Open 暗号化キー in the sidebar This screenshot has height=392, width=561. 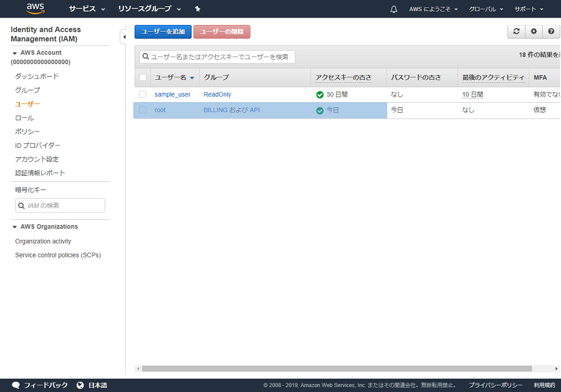(31, 190)
